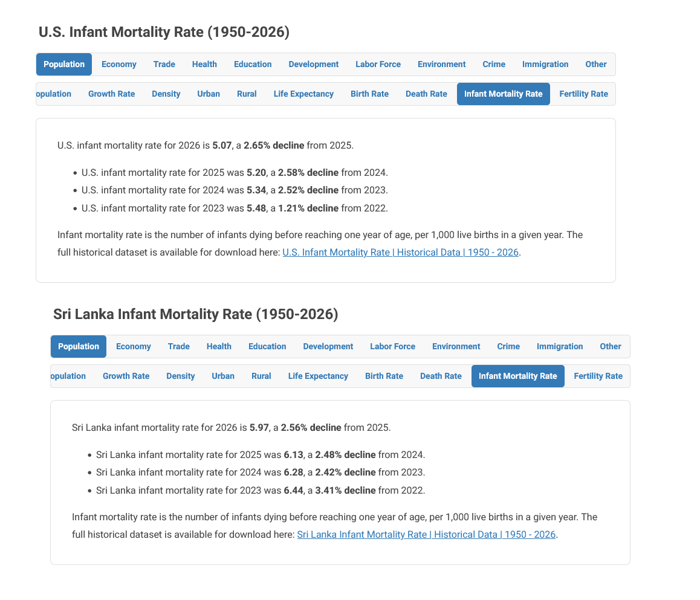
Task: Select Health tab under U.S. Infant Mortality
Action: 204,64
